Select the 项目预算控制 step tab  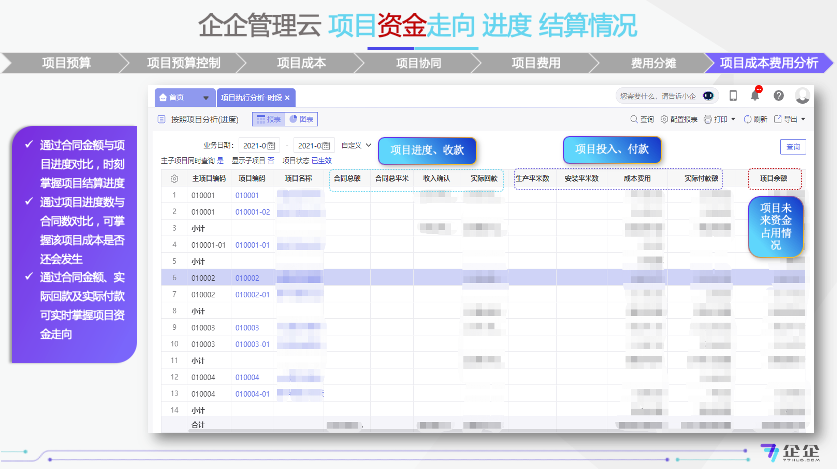coord(183,62)
